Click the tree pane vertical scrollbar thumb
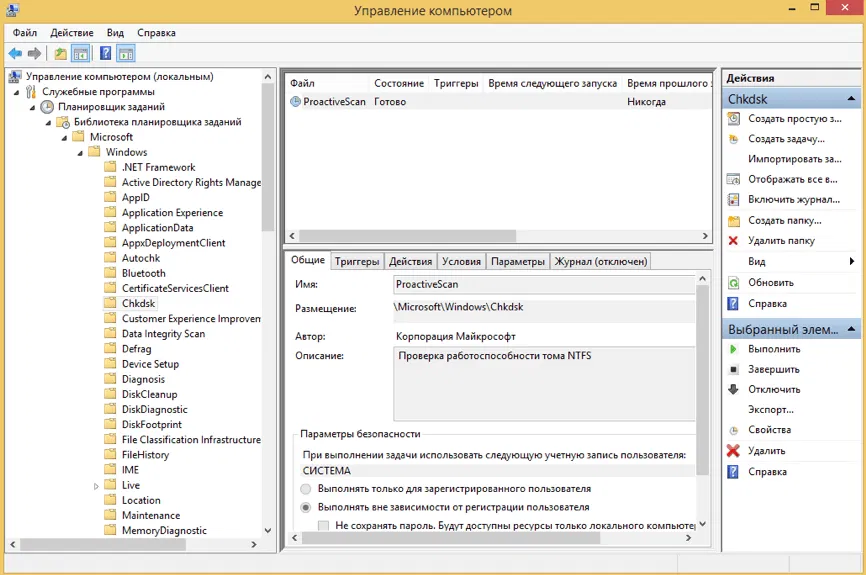The width and height of the screenshot is (866, 575). coord(268,157)
